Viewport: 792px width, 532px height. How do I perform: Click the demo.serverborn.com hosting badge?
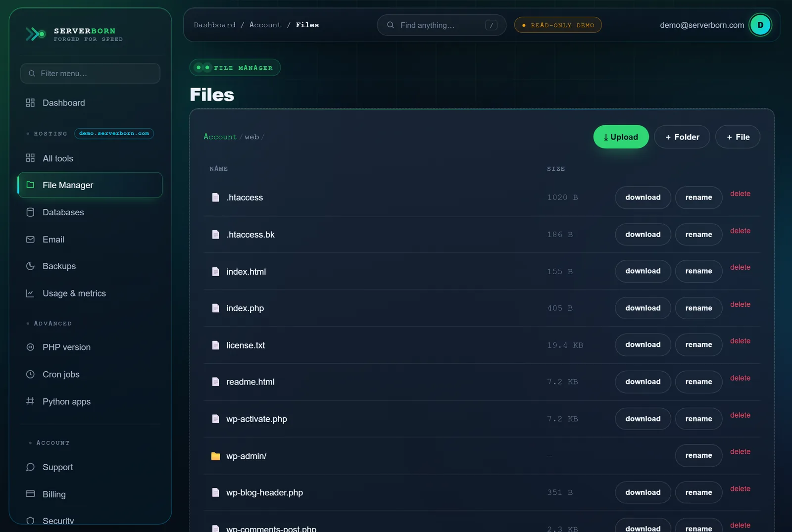point(114,134)
